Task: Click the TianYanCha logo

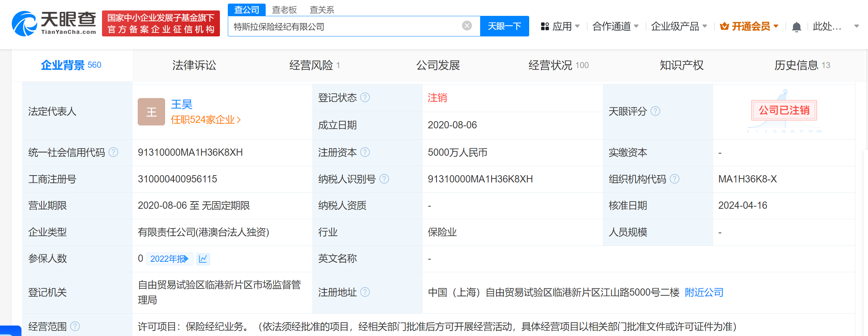Action: point(54,23)
